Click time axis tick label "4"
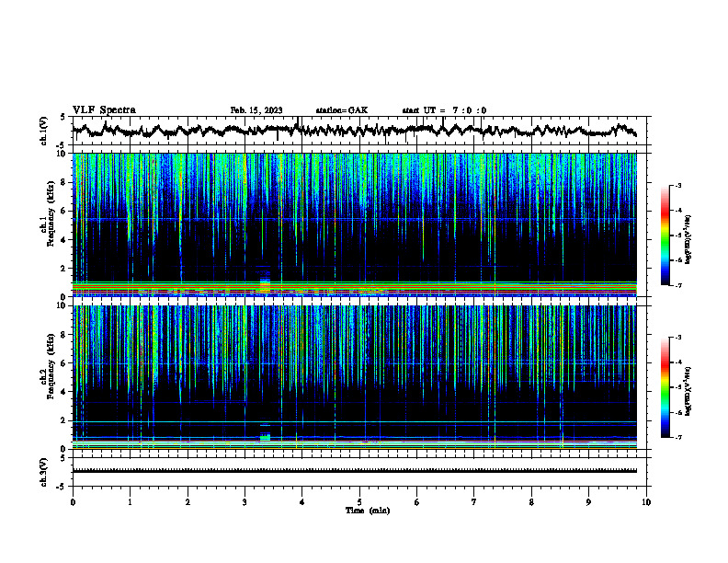The image size is (728, 563). coord(302,502)
